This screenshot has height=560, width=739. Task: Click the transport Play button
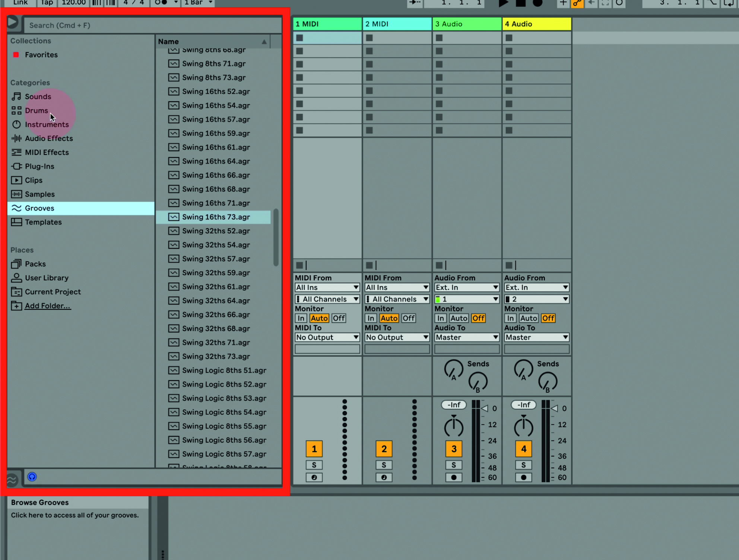[x=503, y=3]
